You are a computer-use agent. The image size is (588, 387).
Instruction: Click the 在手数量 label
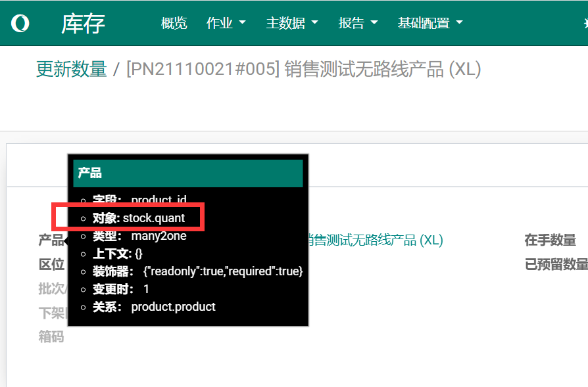(x=550, y=240)
